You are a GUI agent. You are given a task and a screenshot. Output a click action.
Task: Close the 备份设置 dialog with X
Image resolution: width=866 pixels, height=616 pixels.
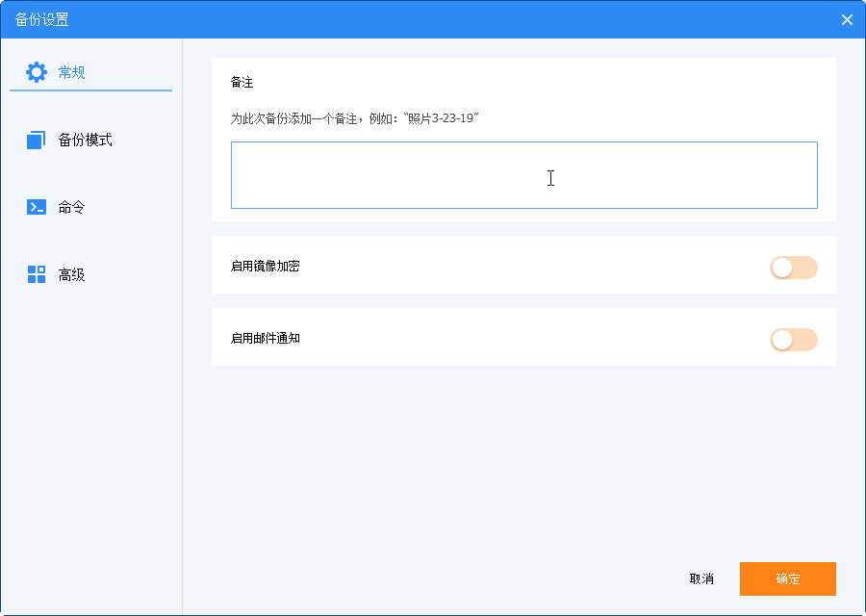coord(847,20)
